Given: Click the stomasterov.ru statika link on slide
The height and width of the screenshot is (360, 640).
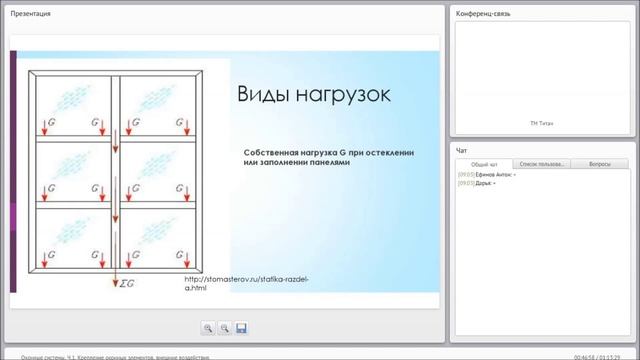Looking at the screenshot, I should pos(246,283).
